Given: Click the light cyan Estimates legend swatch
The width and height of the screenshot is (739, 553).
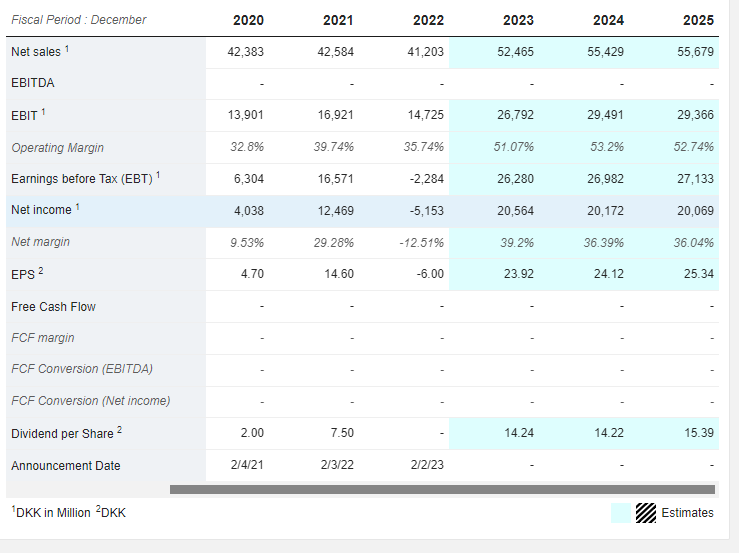Looking at the screenshot, I should point(621,513).
